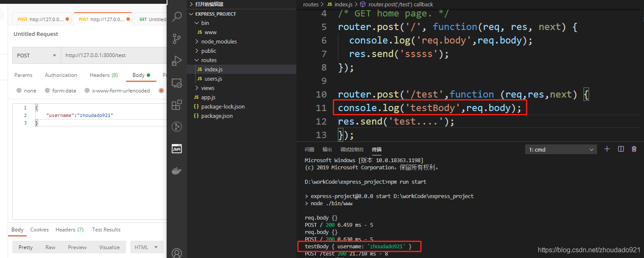Viewport: 644px width, 258px height.
Task: Select the second POST request tab
Action: coord(103,19)
